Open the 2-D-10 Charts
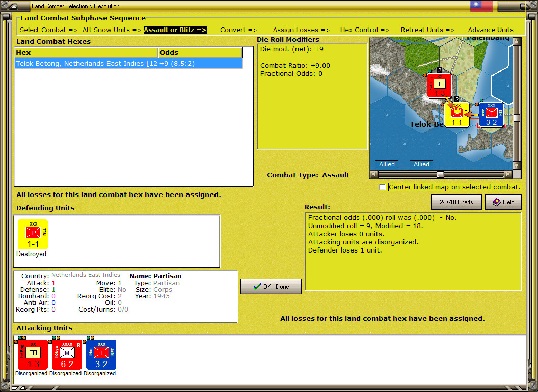The image size is (538, 392). (x=456, y=202)
